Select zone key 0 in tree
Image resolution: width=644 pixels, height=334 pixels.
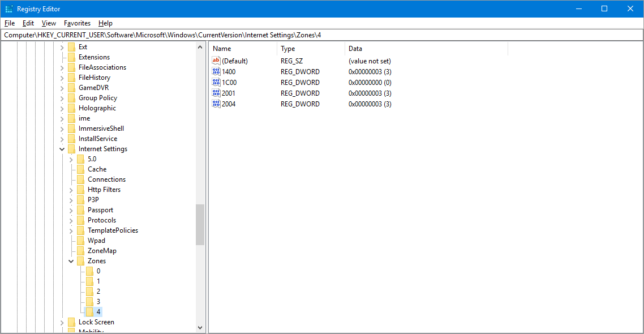98,271
